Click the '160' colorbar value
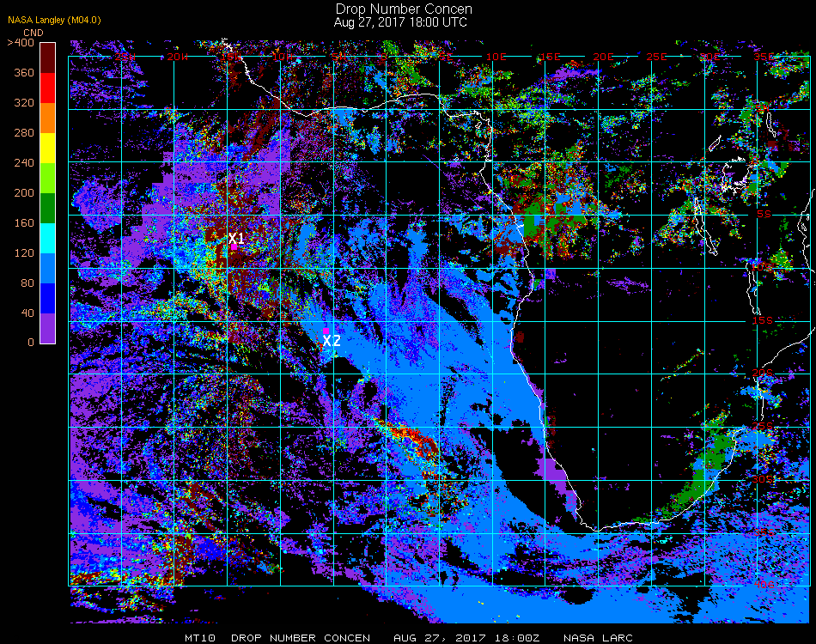The width and height of the screenshot is (816, 644). (x=24, y=223)
